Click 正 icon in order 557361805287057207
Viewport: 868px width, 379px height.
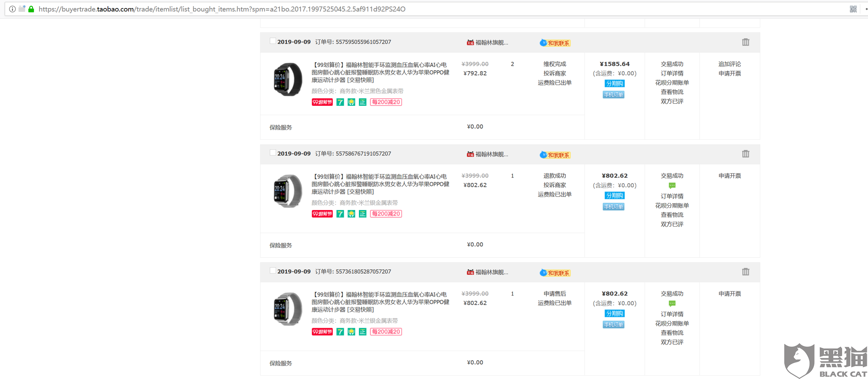click(x=362, y=332)
